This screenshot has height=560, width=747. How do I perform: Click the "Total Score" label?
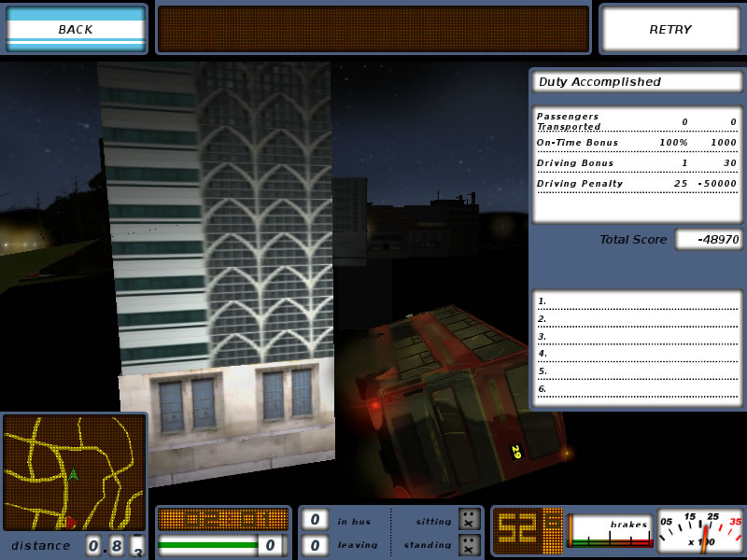[633, 240]
